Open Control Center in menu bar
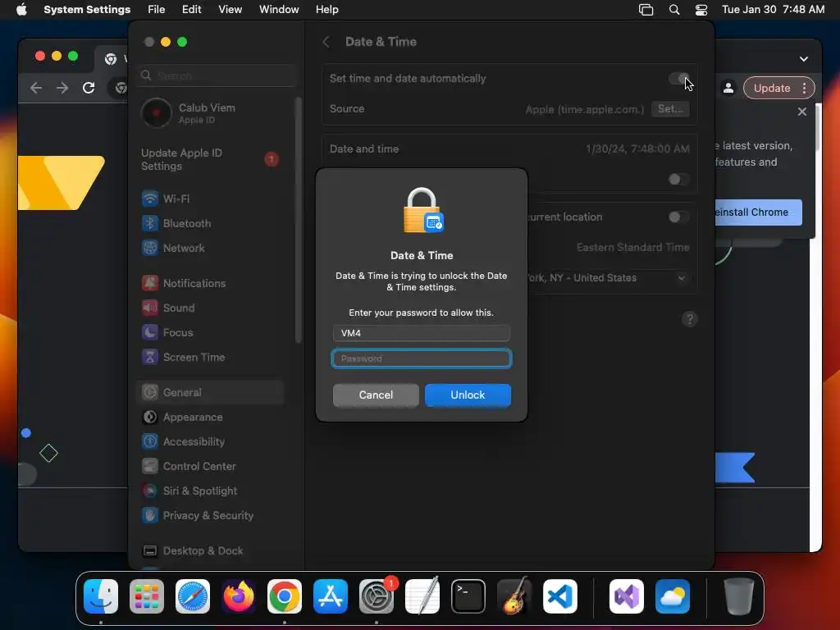The height and width of the screenshot is (630, 840). coord(701,10)
